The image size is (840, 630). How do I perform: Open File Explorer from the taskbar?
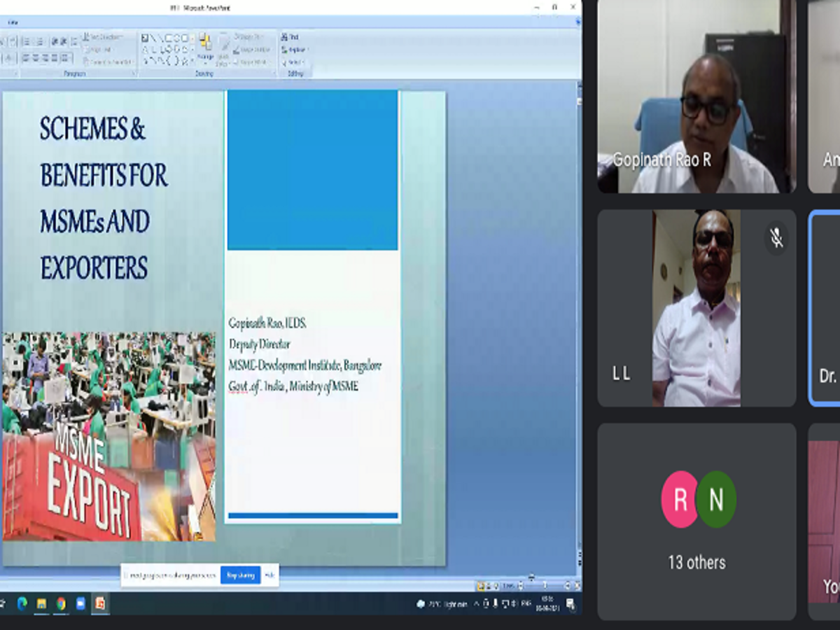tap(41, 604)
